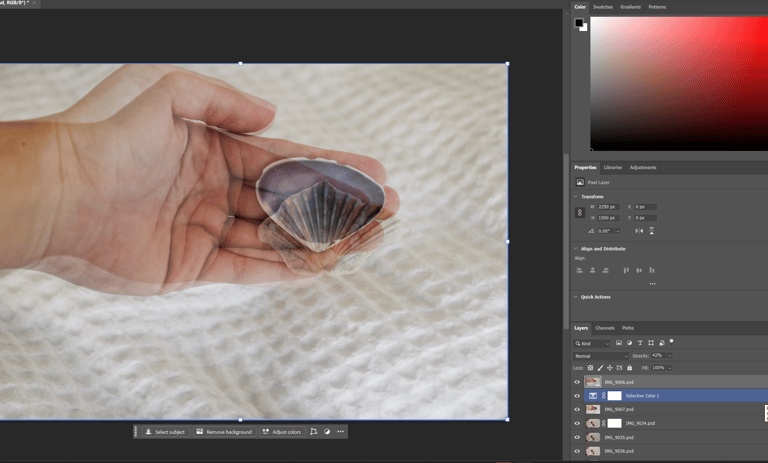Toggle visibility of Selective Color 1 layer
This screenshot has width=768, height=463.
(x=577, y=396)
